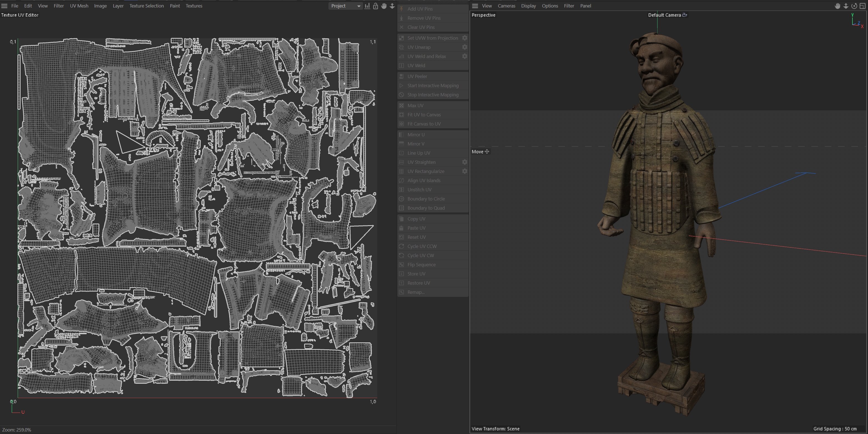The width and height of the screenshot is (868, 434).
Task: Click the orbit camera icon in 3D viewport
Action: [x=854, y=6]
